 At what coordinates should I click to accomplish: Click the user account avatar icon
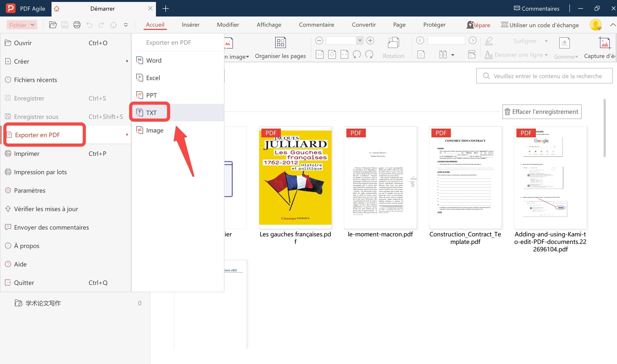(595, 25)
